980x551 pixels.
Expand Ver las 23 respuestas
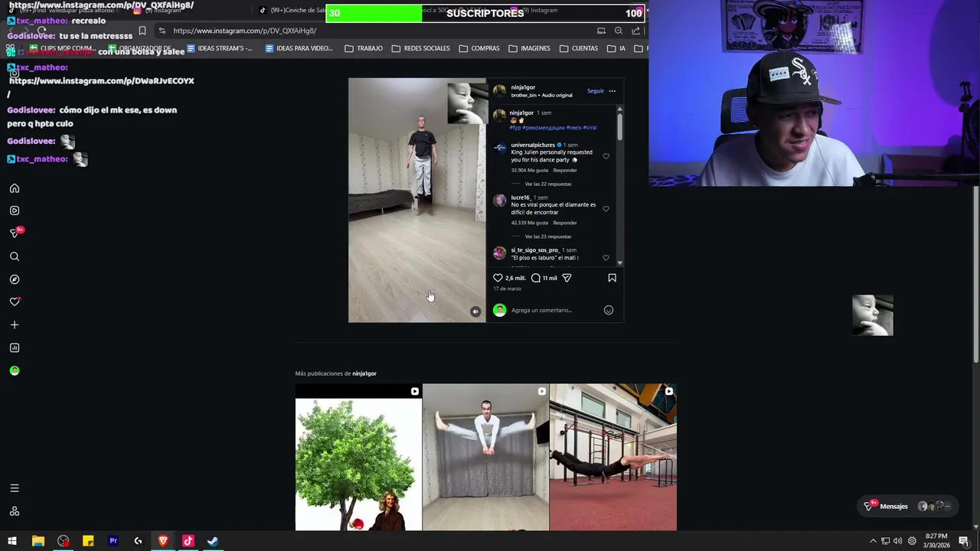(x=548, y=236)
